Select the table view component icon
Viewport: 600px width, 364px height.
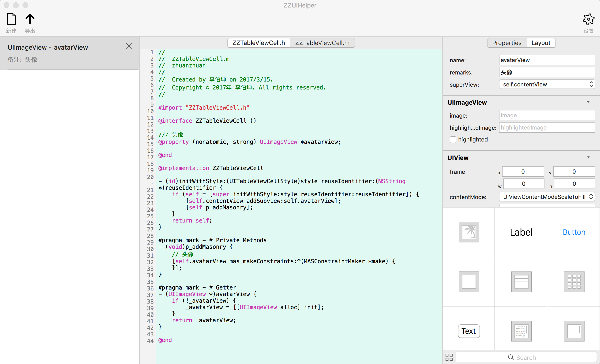click(x=521, y=282)
